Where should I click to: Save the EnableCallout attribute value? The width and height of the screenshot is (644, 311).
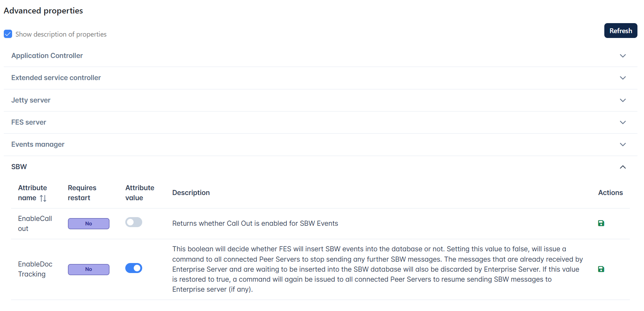pos(601,223)
